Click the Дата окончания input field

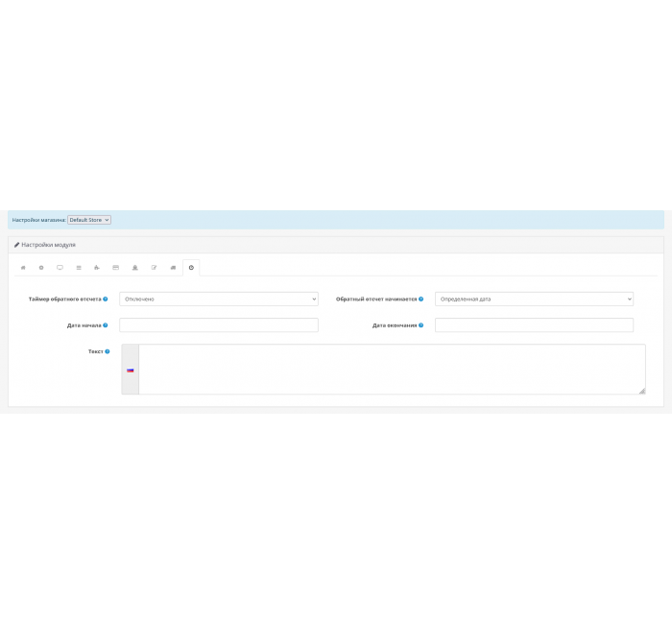534,324
